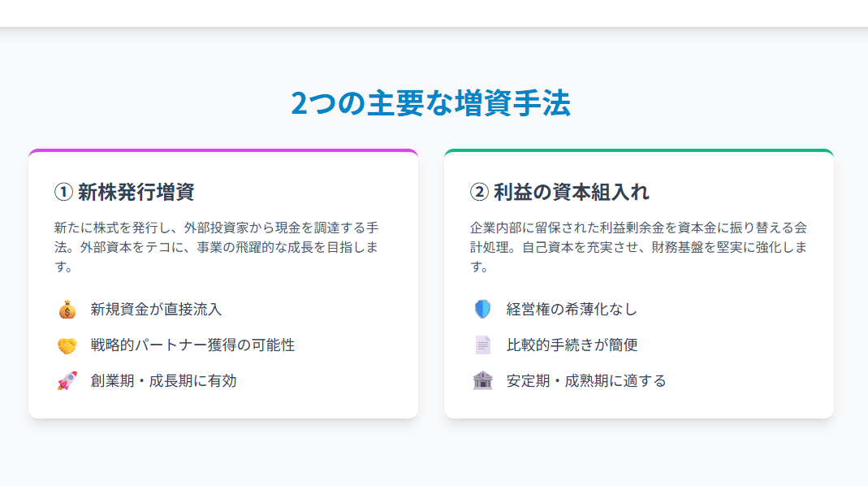The height and width of the screenshot is (486, 868).
Task: Click the ① 新株発行増資 card title
Action: pos(124,193)
